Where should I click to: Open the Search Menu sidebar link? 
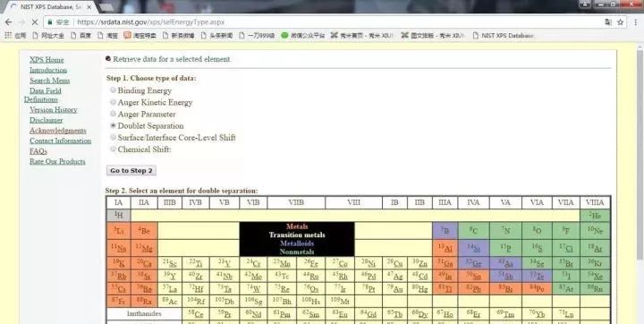(50, 81)
